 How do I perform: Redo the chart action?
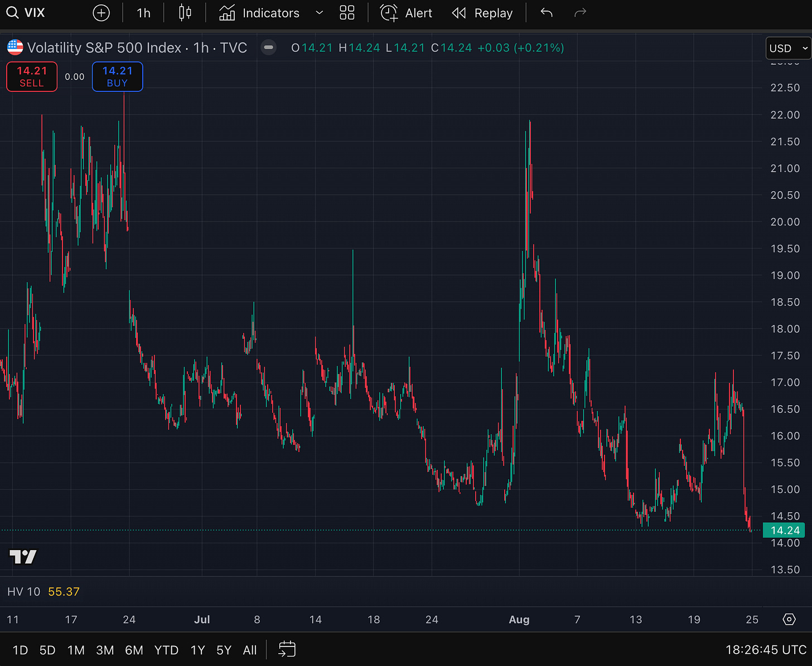click(581, 13)
